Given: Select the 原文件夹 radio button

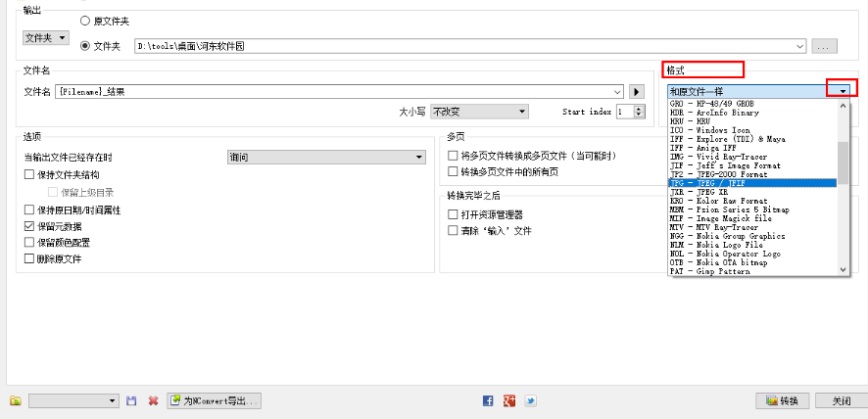Looking at the screenshot, I should pos(85,21).
